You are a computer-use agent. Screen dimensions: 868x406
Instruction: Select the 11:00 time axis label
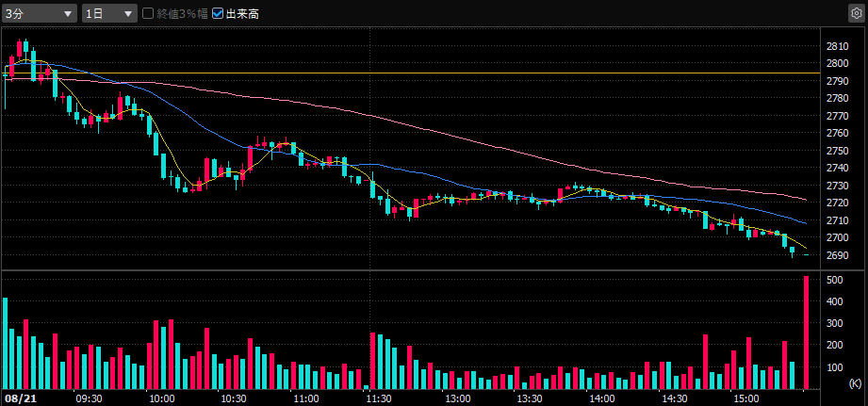(305, 398)
